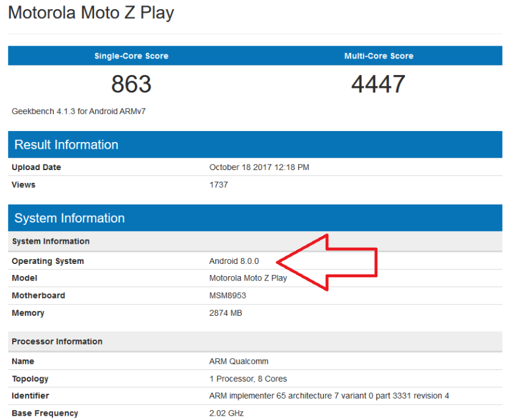This screenshot has width=508, height=420.
Task: Click the Topology label
Action: coord(30,379)
